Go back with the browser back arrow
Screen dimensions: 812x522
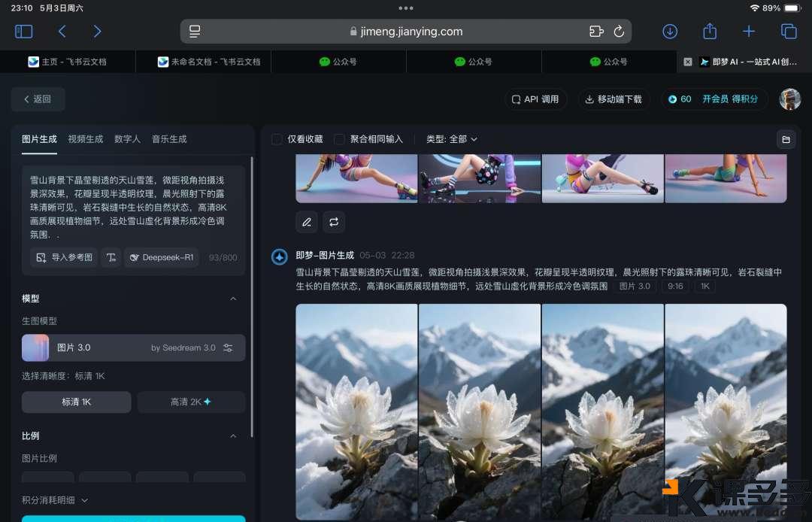[62, 32]
